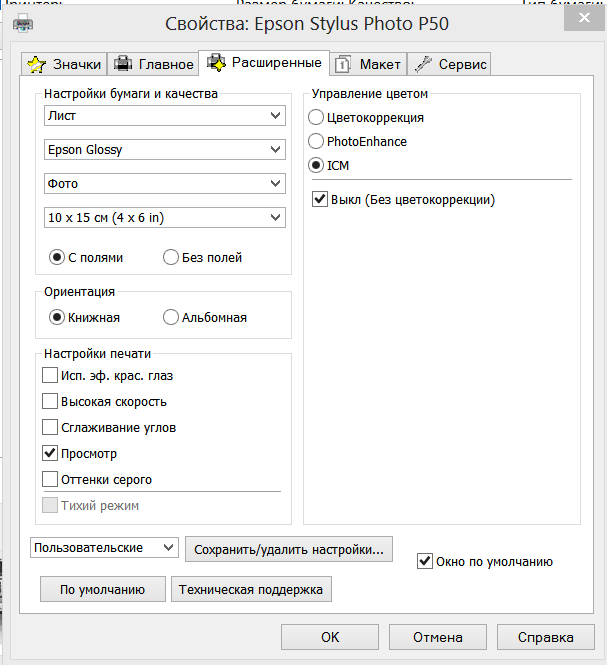607x665 pixels.
Task: Click the Отмена button
Action: click(438, 637)
